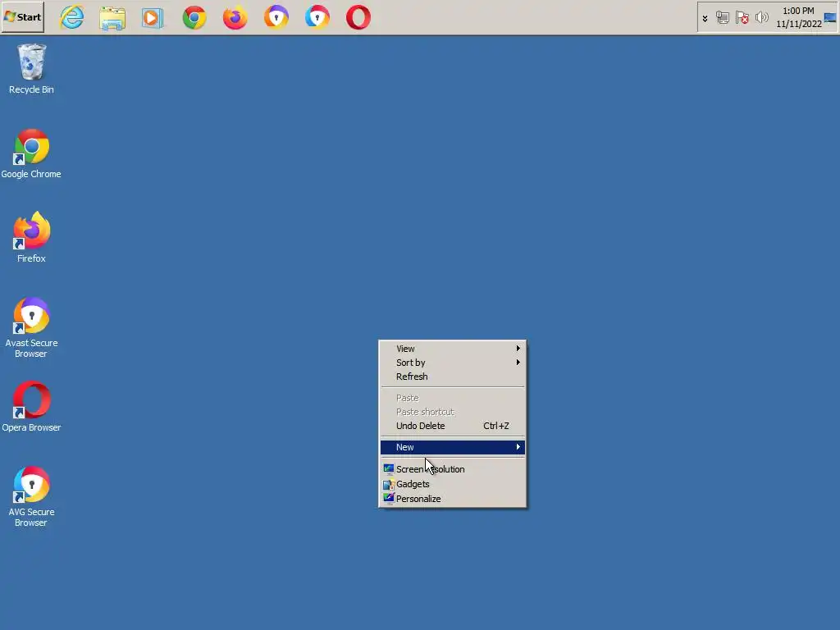Open the Sort by submenu
This screenshot has width=840, height=630.
(x=453, y=362)
